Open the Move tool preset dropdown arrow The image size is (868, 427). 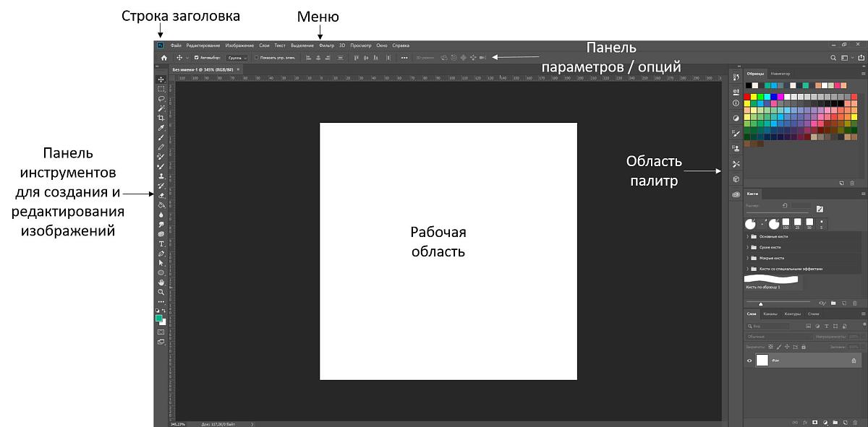(x=187, y=58)
